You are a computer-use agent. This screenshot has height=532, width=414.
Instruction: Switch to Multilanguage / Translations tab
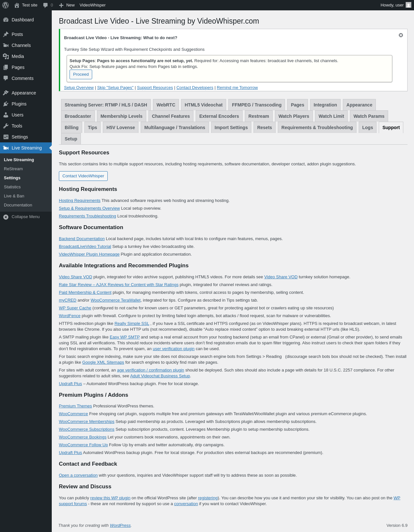pyautogui.click(x=175, y=127)
